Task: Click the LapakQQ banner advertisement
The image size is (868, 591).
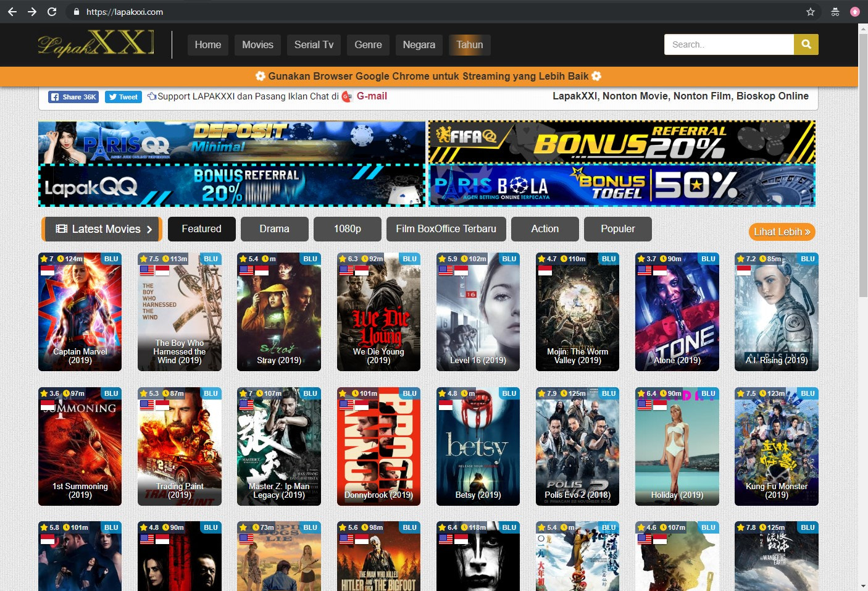Action: coord(232,185)
